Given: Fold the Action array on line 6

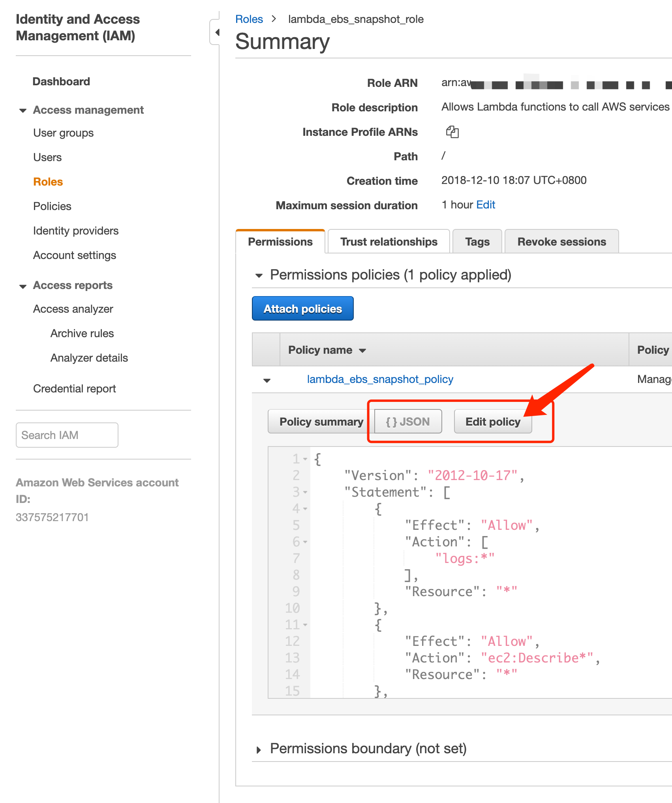Looking at the screenshot, I should 305,542.
